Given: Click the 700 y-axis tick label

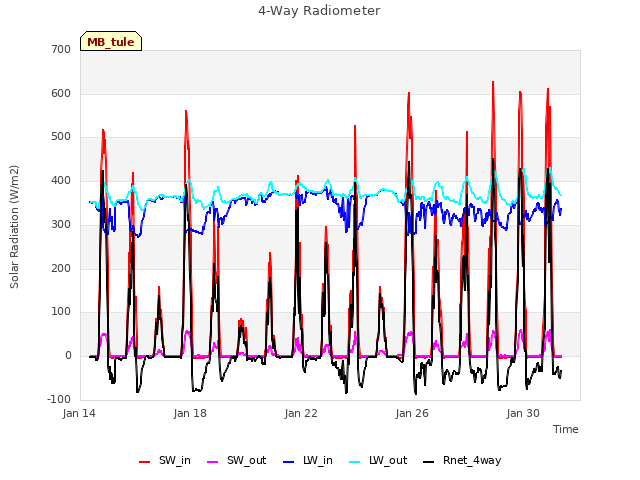Looking at the screenshot, I should [x=61, y=50].
